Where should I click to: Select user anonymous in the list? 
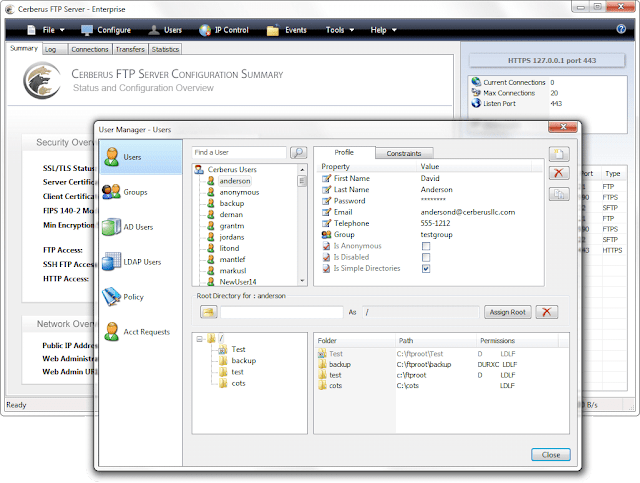[x=239, y=192]
